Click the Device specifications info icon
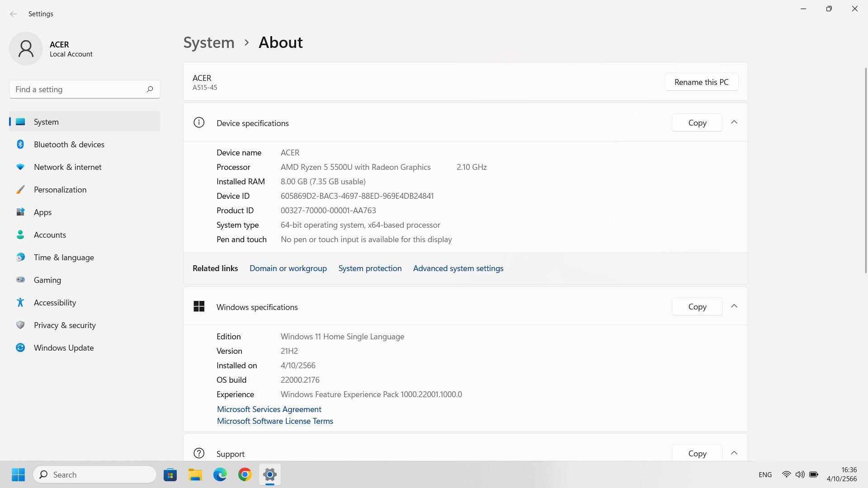 tap(199, 122)
